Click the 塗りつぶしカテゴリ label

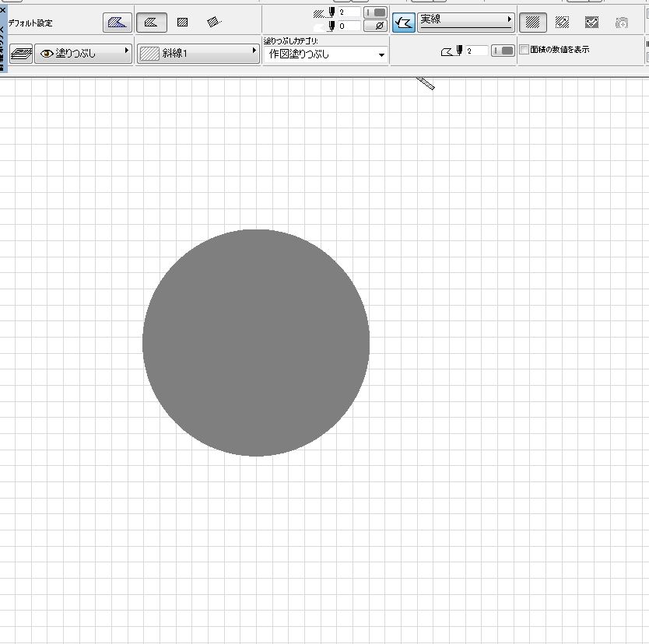tap(291, 41)
